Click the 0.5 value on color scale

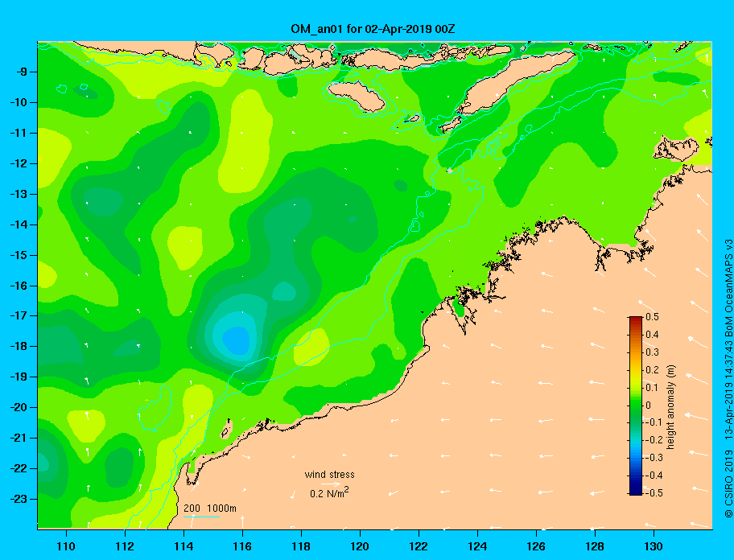pos(652,317)
